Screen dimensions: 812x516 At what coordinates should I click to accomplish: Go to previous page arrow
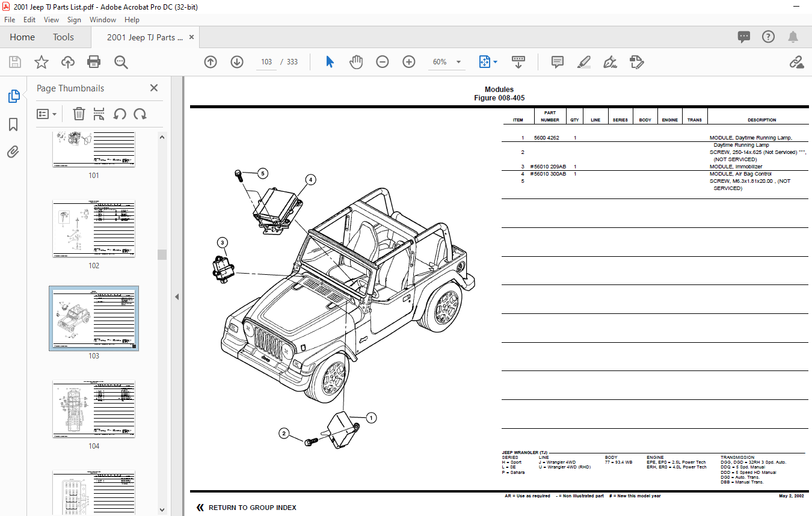pyautogui.click(x=211, y=62)
